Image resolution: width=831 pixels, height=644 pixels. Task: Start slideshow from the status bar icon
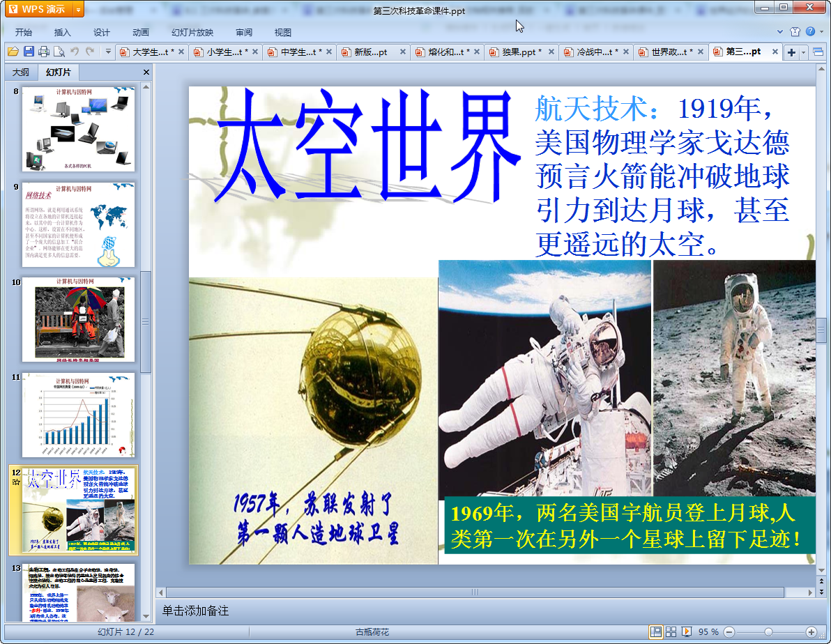686,632
